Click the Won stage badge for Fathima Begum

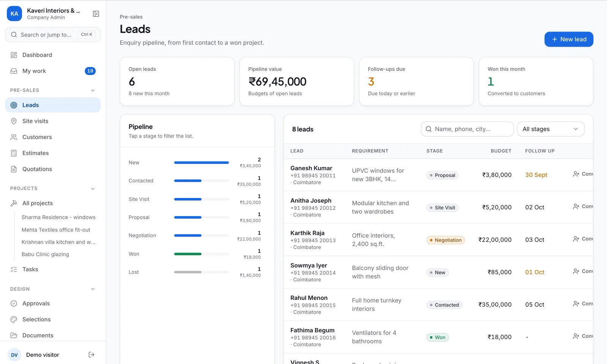(x=437, y=337)
